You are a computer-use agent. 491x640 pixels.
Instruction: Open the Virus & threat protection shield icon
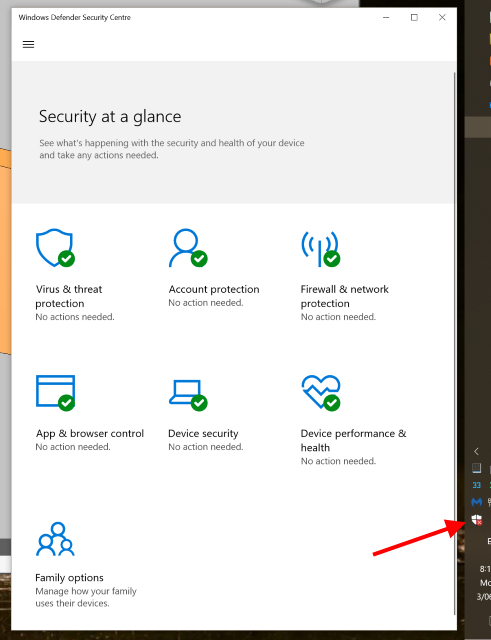click(55, 248)
